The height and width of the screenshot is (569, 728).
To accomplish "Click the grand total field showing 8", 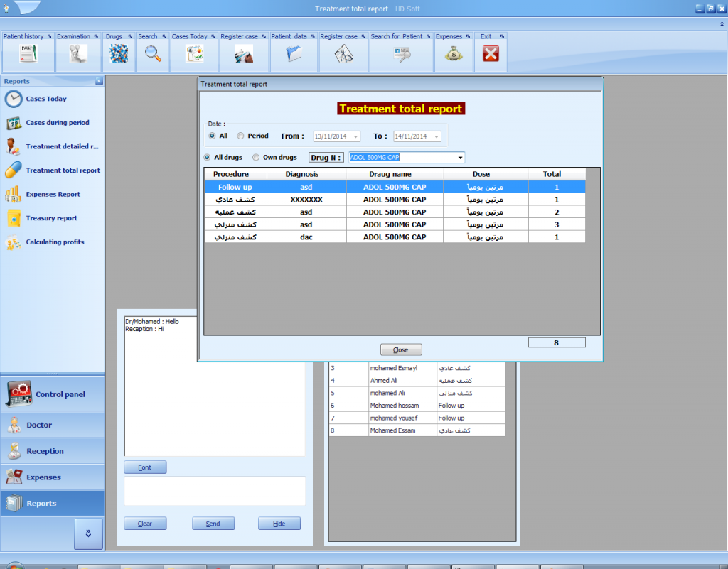I will pyautogui.click(x=557, y=342).
